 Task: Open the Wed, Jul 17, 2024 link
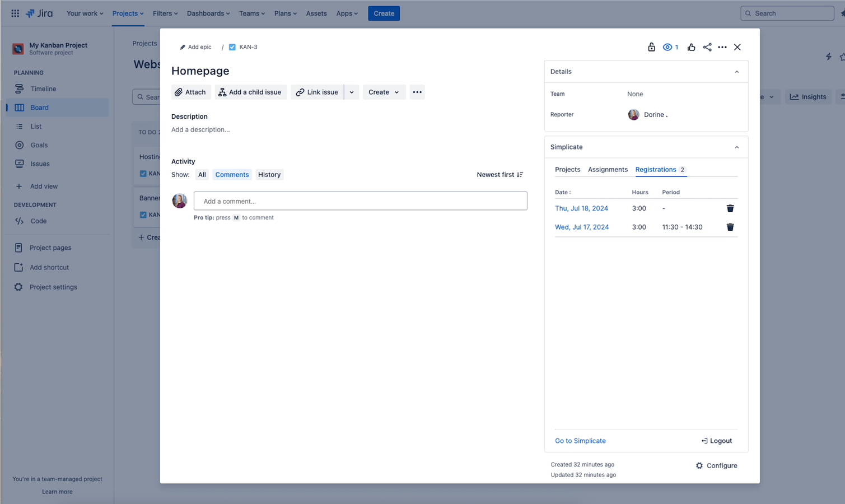[x=582, y=227]
